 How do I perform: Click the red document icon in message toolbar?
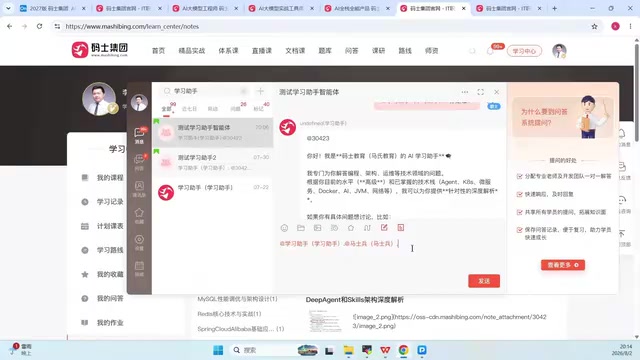401,228
